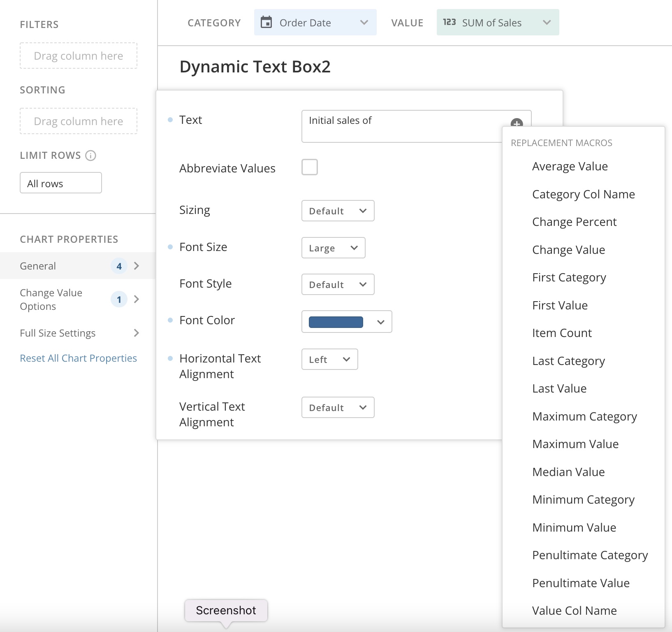Expand General chart properties arrow

[137, 266]
